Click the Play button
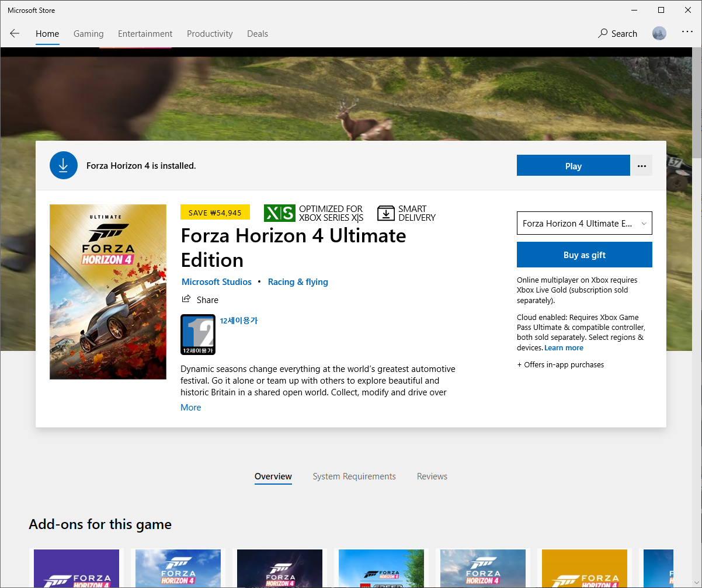The width and height of the screenshot is (702, 588). tap(574, 166)
